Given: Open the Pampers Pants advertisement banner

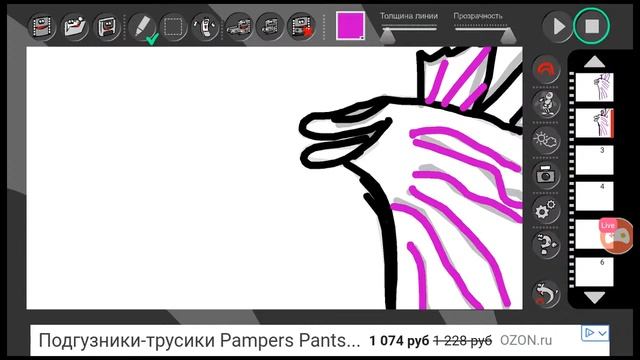Looking at the screenshot, I should (320, 340).
